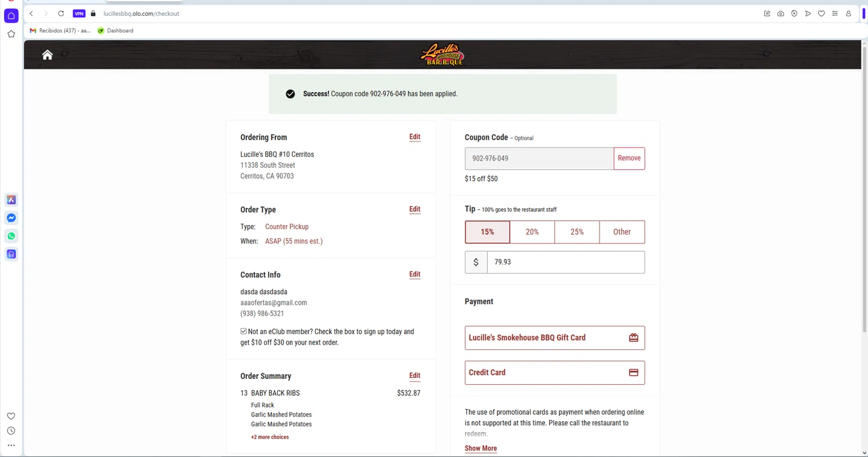Select the 20% tip option
Image resolution: width=868 pixels, height=457 pixels.
click(532, 232)
